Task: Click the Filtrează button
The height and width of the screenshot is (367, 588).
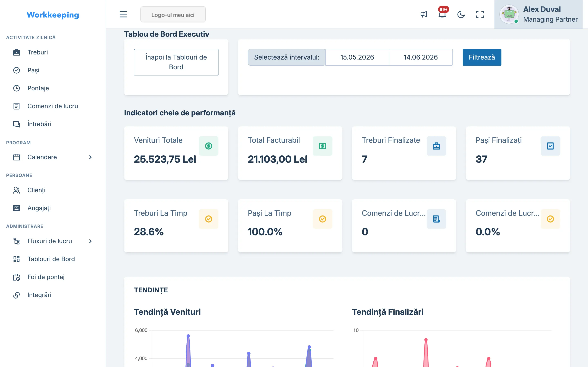Action: pyautogui.click(x=482, y=57)
